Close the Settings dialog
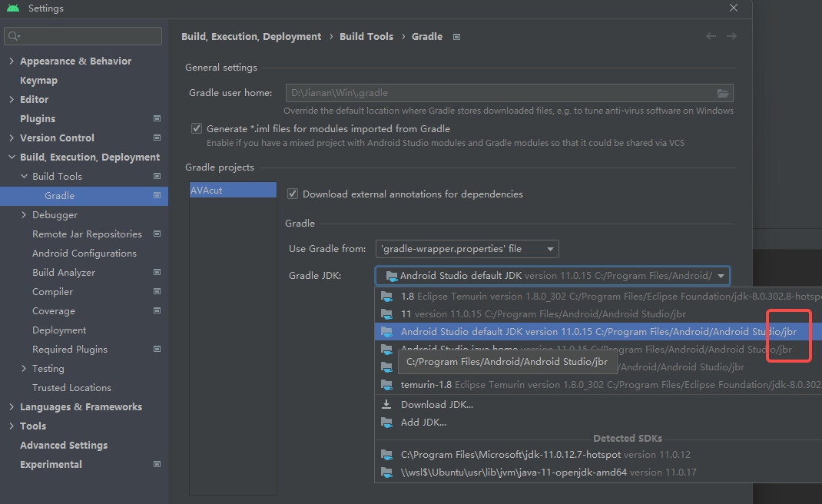The image size is (822, 504). coord(734,8)
